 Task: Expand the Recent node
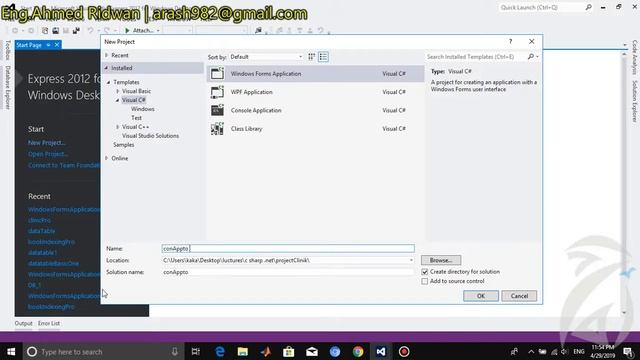click(107, 55)
